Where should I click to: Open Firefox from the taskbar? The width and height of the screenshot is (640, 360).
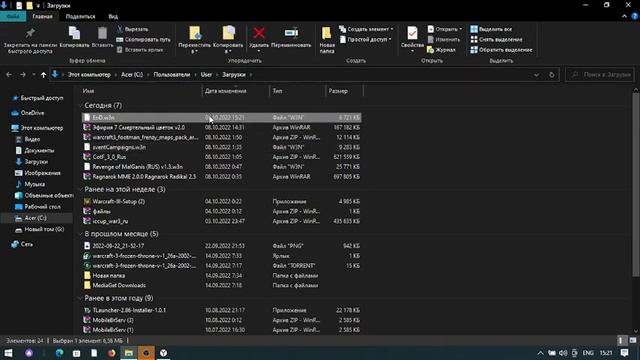tap(111, 353)
